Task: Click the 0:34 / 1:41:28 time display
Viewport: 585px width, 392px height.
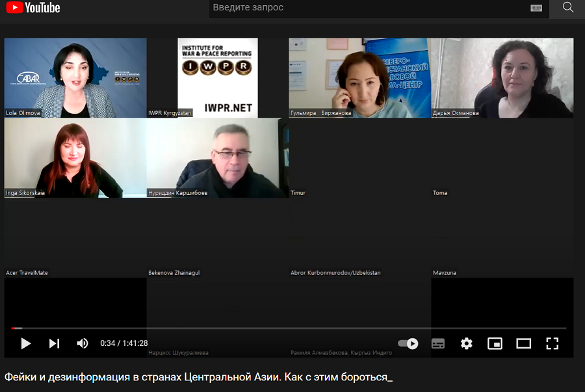Action: pyautogui.click(x=124, y=343)
